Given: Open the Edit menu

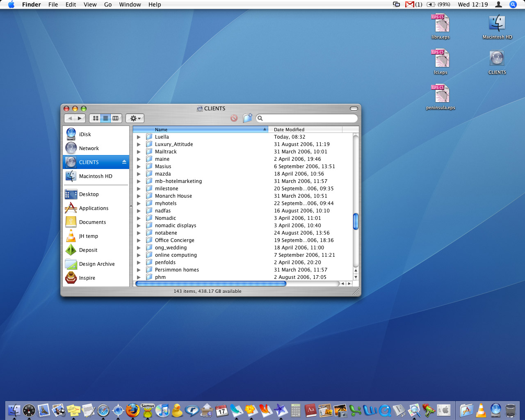Looking at the screenshot, I should pos(71,5).
